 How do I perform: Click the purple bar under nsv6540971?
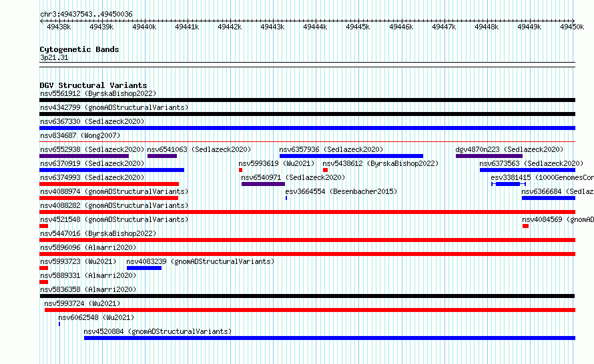coord(263,184)
